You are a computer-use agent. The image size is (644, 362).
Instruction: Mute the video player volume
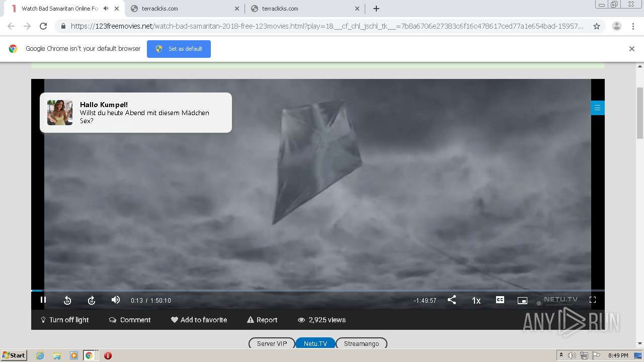[x=116, y=300]
